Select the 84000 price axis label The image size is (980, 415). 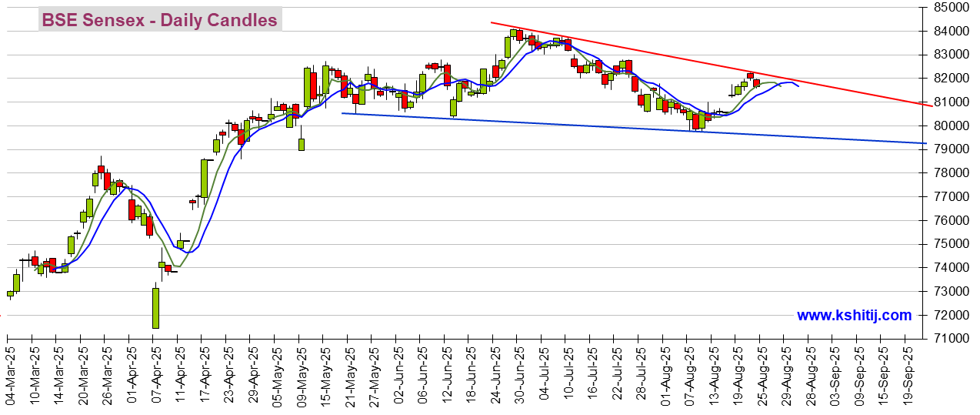[950, 32]
